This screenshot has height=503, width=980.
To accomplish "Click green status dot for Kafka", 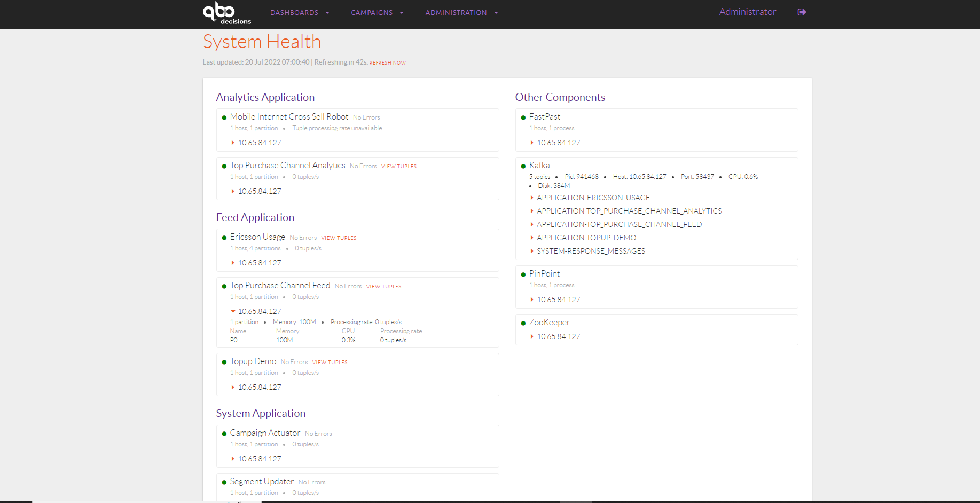I will pyautogui.click(x=523, y=166).
